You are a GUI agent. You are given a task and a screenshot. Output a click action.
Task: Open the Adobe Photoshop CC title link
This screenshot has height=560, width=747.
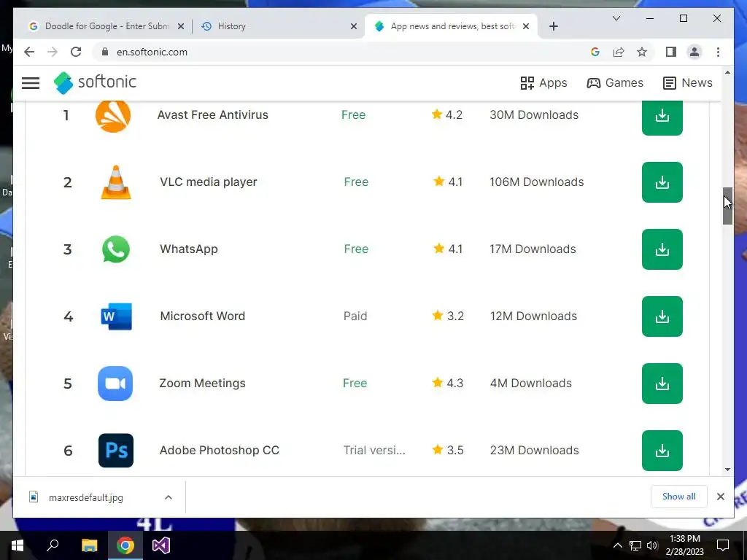click(x=219, y=451)
